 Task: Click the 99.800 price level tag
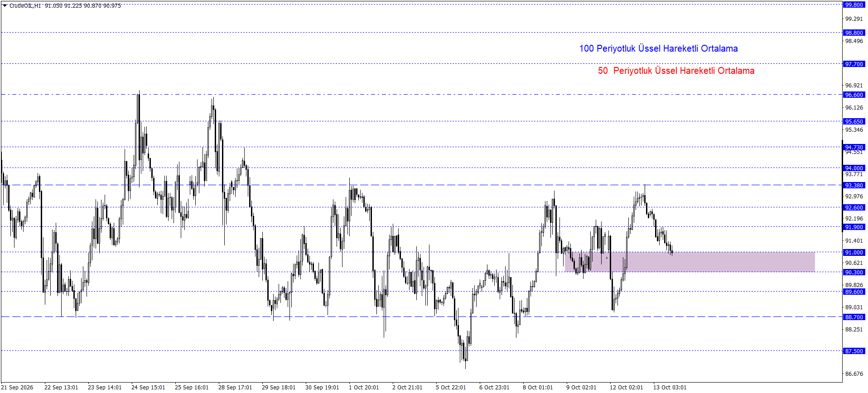tap(854, 5)
